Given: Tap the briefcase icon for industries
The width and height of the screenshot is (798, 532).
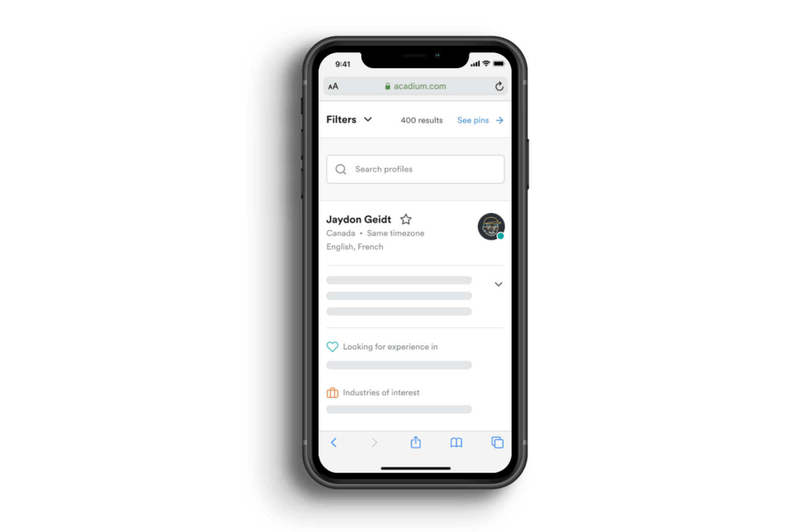Looking at the screenshot, I should (332, 392).
